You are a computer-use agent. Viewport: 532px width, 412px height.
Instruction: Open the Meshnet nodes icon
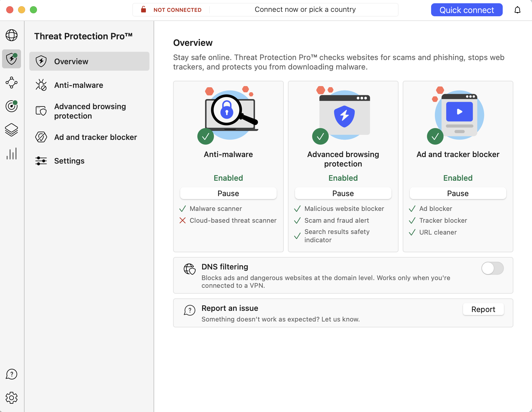coord(12,83)
